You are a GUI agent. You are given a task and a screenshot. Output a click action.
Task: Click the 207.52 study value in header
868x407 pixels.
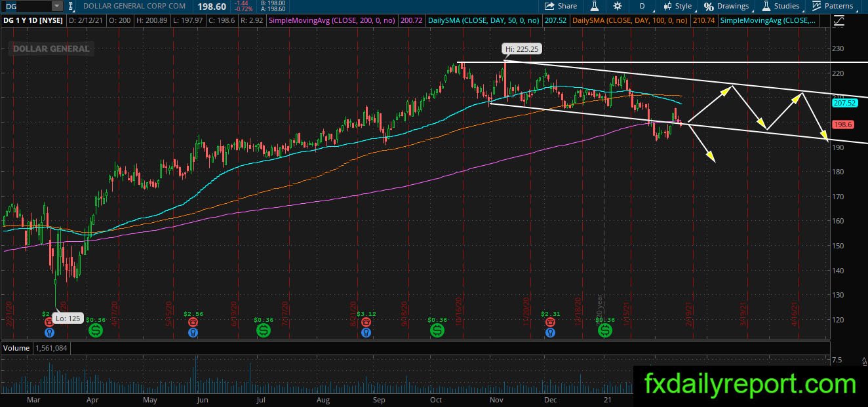coord(555,20)
